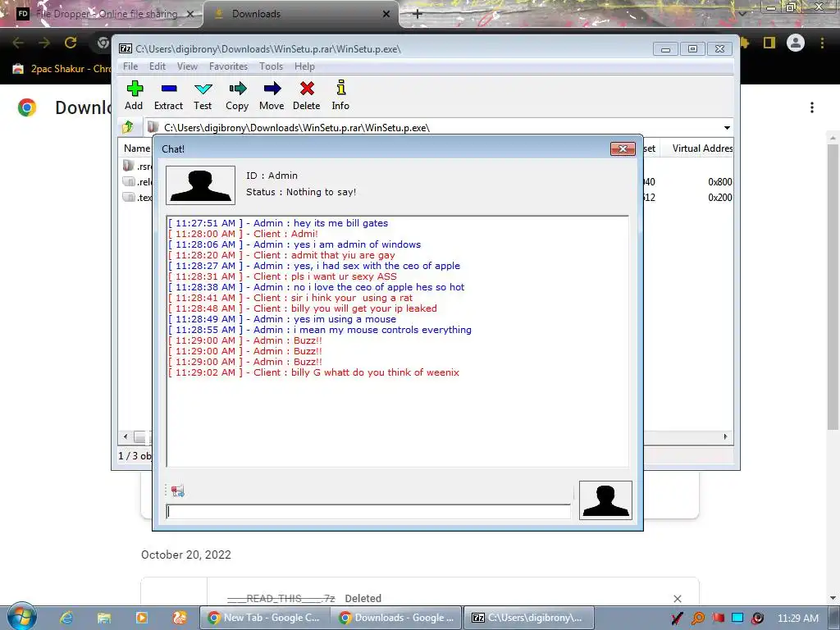This screenshot has height=630, width=840.
Task: Select the .rsrc item in file list
Action: pos(137,166)
